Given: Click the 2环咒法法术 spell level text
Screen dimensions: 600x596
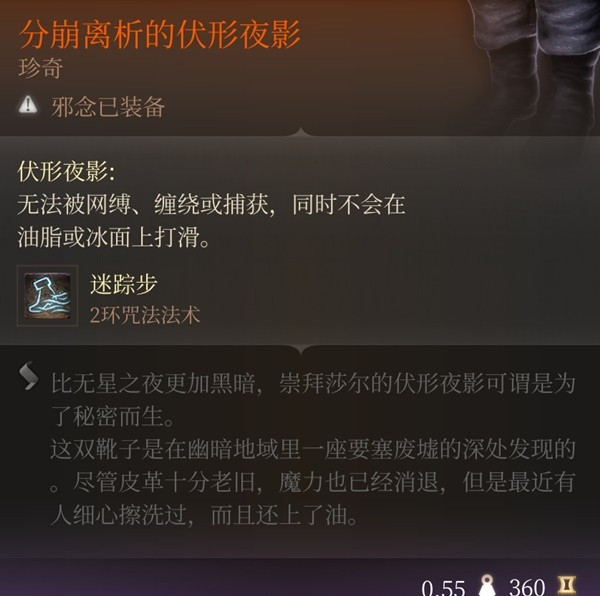Looking at the screenshot, I should point(145,316).
